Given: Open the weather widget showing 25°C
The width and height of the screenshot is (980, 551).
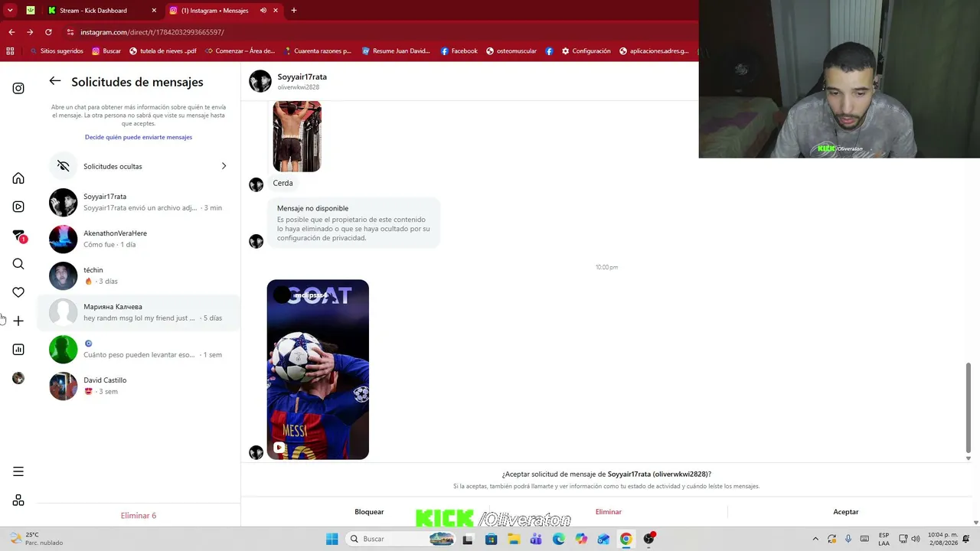Looking at the screenshot, I should [x=35, y=539].
